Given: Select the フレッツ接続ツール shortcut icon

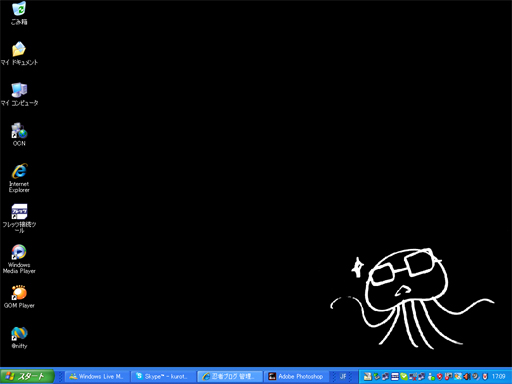Looking at the screenshot, I should tap(19, 218).
